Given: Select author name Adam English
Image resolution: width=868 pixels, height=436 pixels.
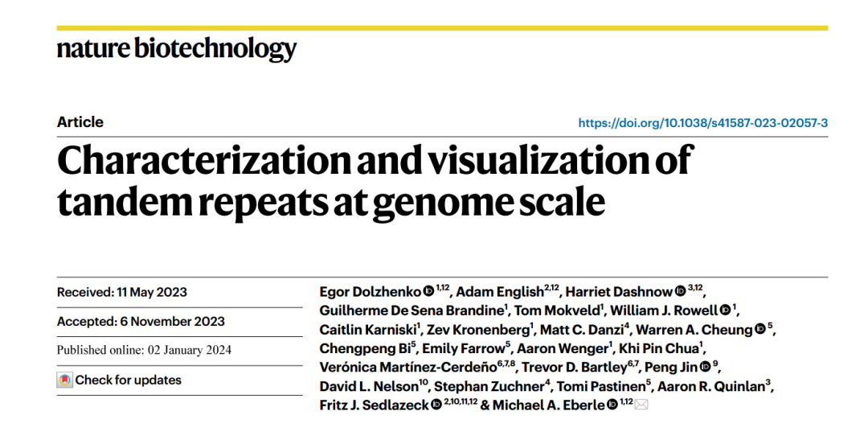Looking at the screenshot, I should (500, 292).
